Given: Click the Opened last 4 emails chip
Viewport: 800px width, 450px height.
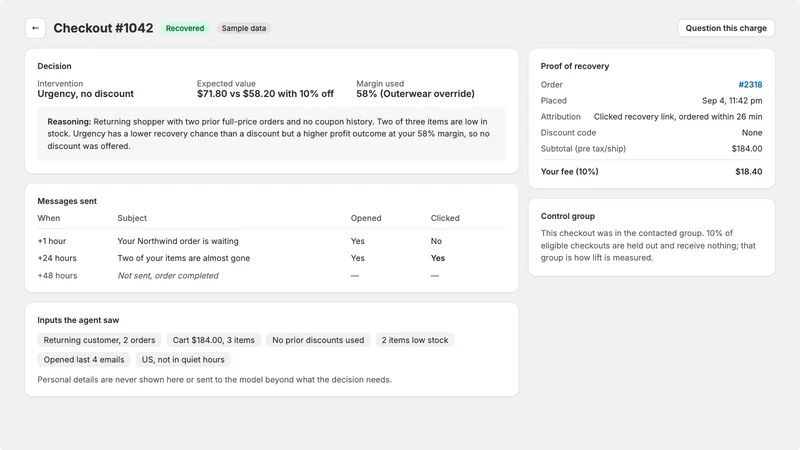Looking at the screenshot, I should pyautogui.click(x=84, y=360).
